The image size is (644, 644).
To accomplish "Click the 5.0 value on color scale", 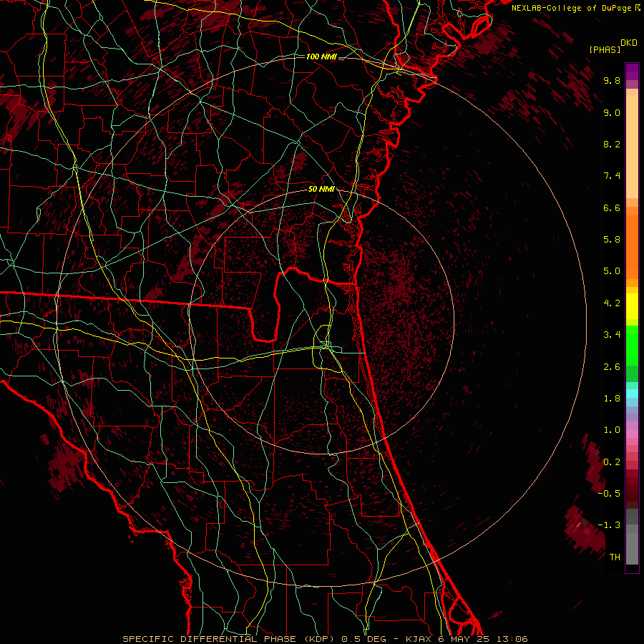I will (x=612, y=271).
